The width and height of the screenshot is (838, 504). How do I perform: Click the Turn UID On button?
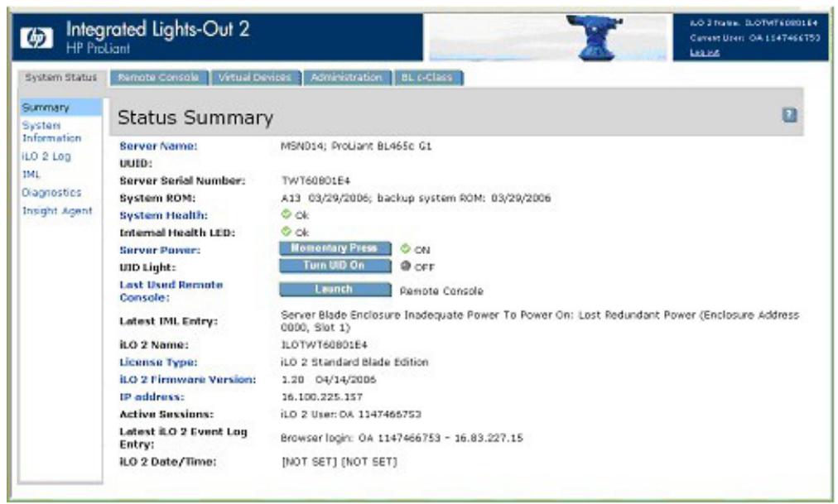click(x=335, y=266)
